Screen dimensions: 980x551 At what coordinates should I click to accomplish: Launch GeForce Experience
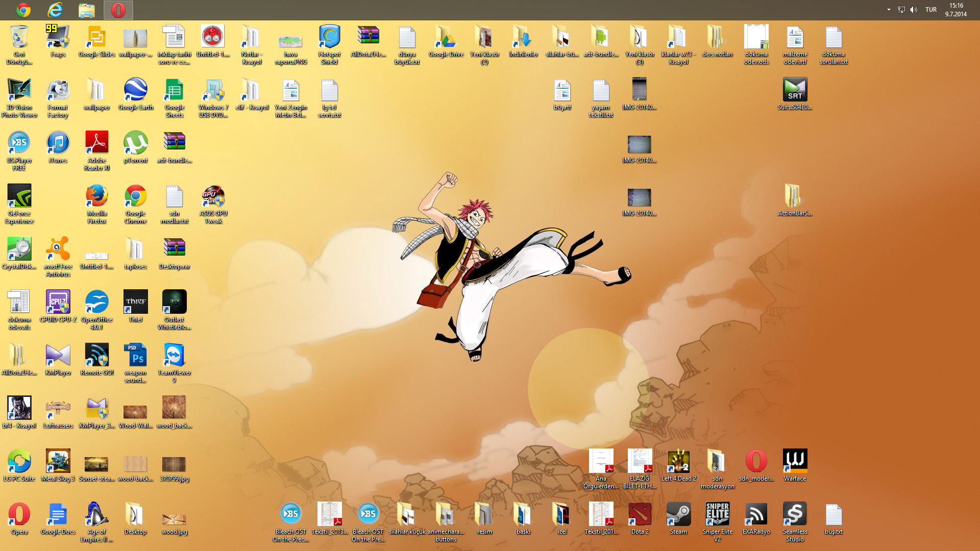(x=19, y=204)
